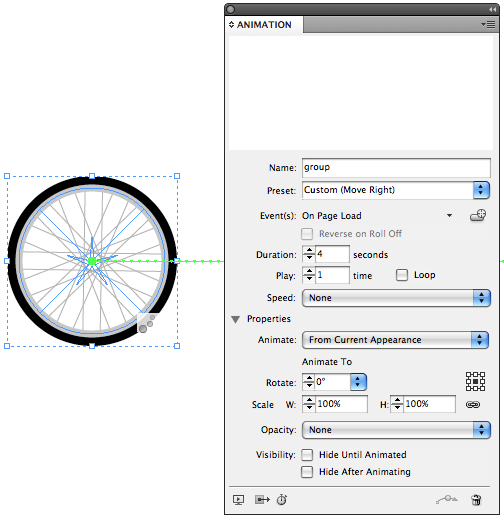This screenshot has width=504, height=522.
Task: Click the green motion path start point
Action: point(92,261)
